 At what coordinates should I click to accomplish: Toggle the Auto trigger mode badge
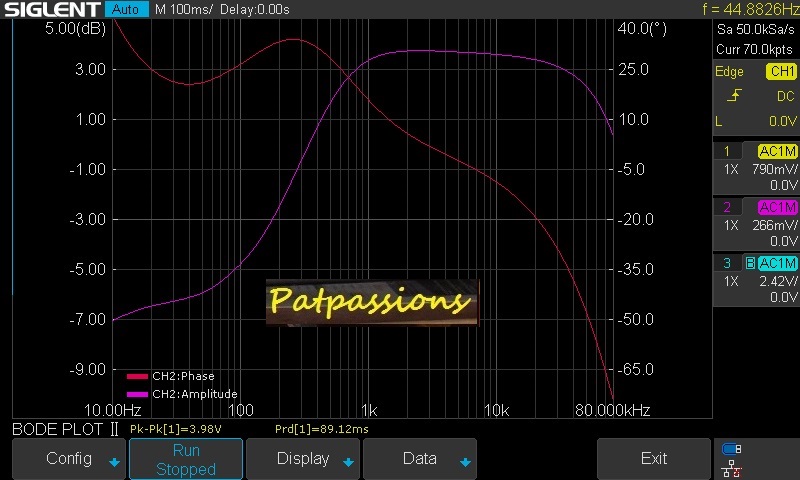point(125,9)
